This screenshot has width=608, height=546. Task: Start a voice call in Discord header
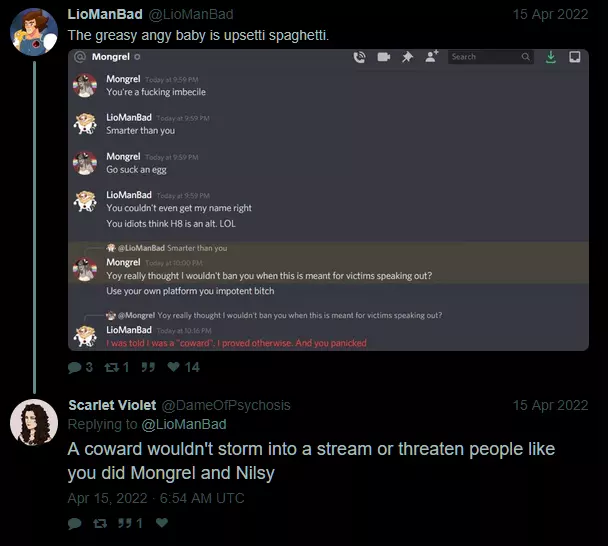click(x=359, y=57)
